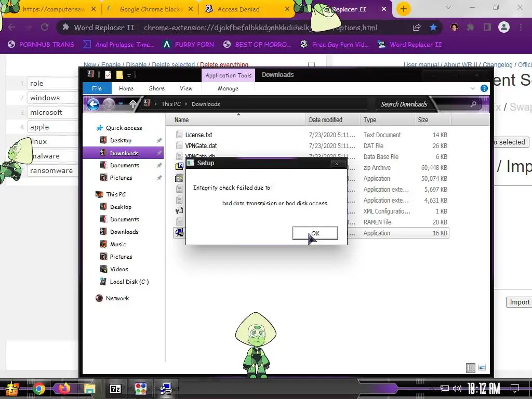532x399 pixels.
Task: Open Word Replacer II bookmark
Action: [x=409, y=45]
